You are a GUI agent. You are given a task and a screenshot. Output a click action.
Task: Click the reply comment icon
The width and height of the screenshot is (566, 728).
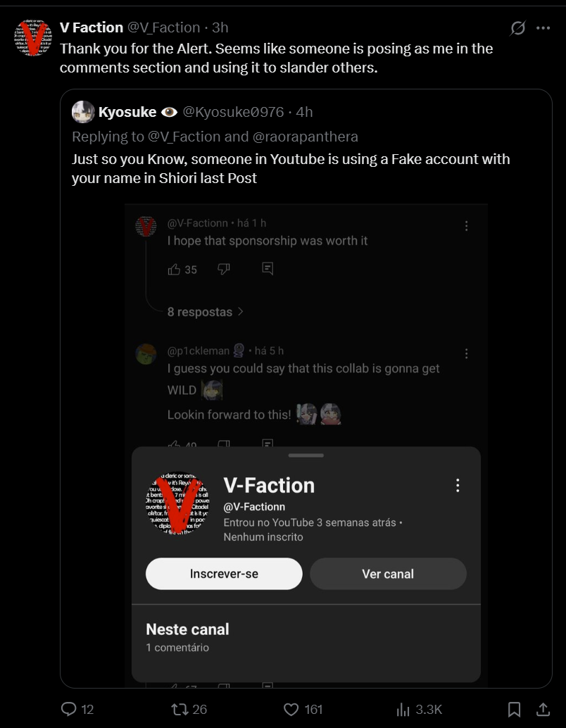coord(69,709)
